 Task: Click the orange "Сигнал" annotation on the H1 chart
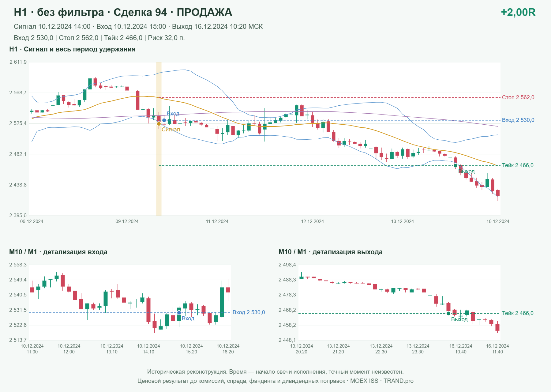(171, 130)
